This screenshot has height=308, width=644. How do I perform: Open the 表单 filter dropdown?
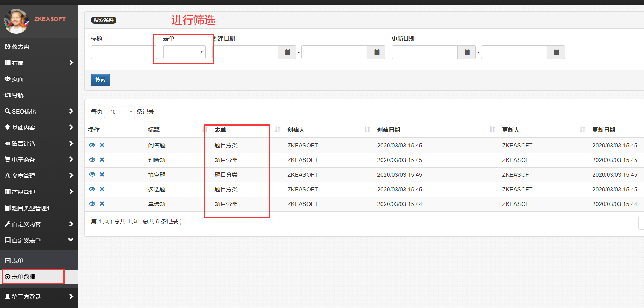pos(184,52)
